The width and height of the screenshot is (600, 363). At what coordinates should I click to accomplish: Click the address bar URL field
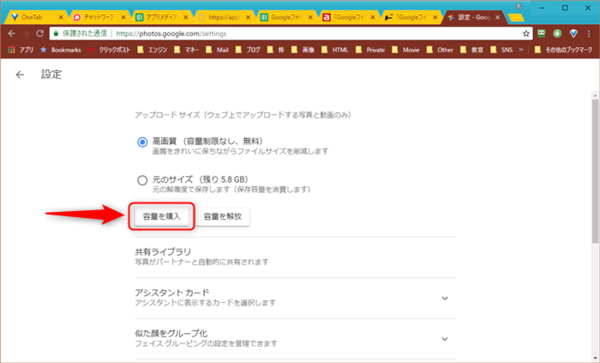[x=291, y=34]
